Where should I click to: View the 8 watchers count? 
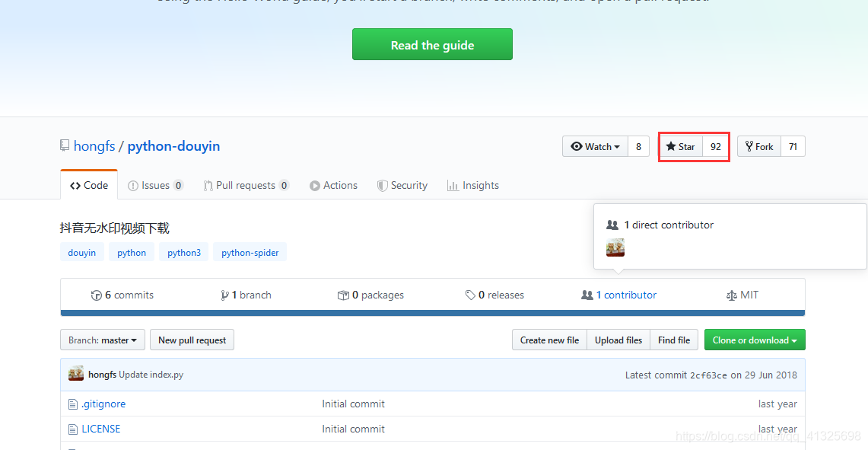tap(638, 146)
